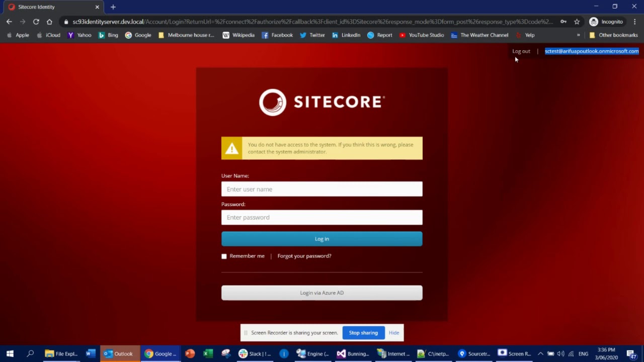Viewport: 644px width, 362px height.
Task: Open the YouTube Studio bookmark
Action: [422, 35]
